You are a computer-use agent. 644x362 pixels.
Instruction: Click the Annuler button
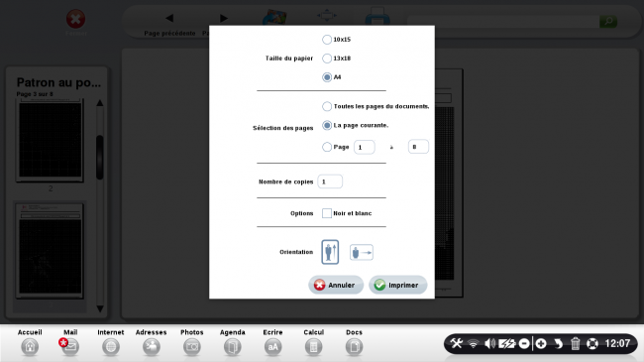coord(336,285)
